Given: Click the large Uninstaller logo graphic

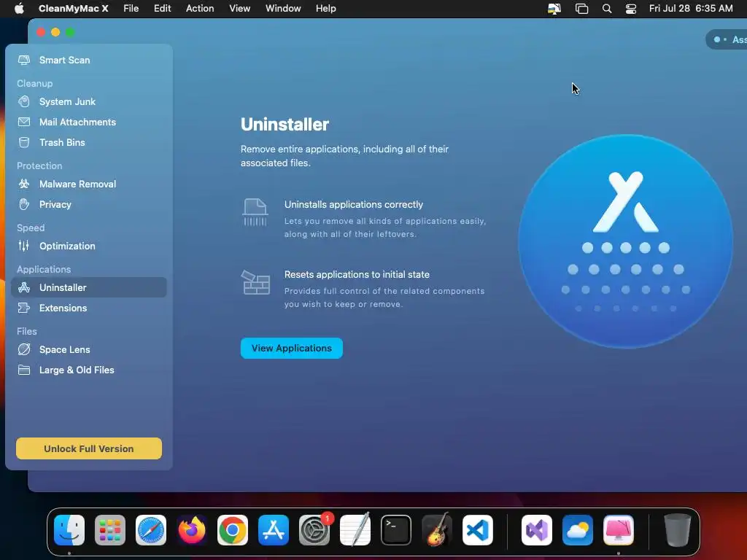Looking at the screenshot, I should [x=625, y=241].
